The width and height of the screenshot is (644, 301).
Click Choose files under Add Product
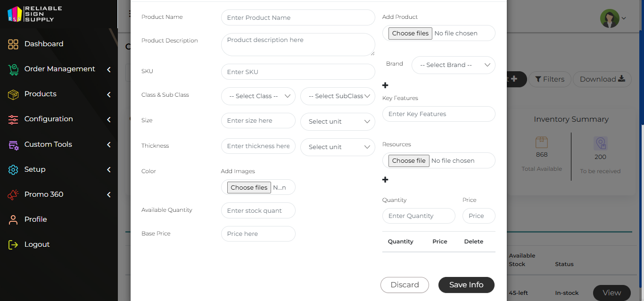[410, 33]
